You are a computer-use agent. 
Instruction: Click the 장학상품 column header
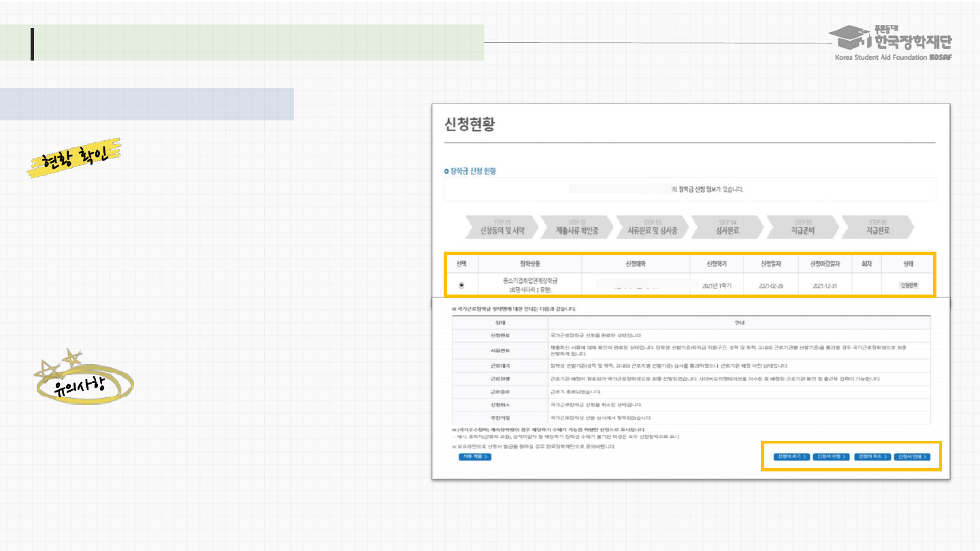534,263
